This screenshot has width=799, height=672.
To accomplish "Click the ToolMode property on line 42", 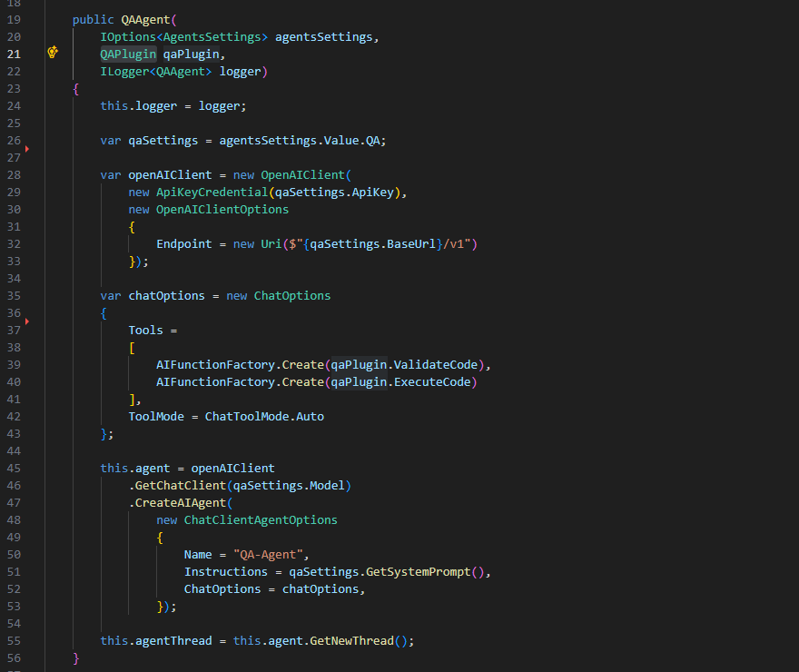I will 156,417.
